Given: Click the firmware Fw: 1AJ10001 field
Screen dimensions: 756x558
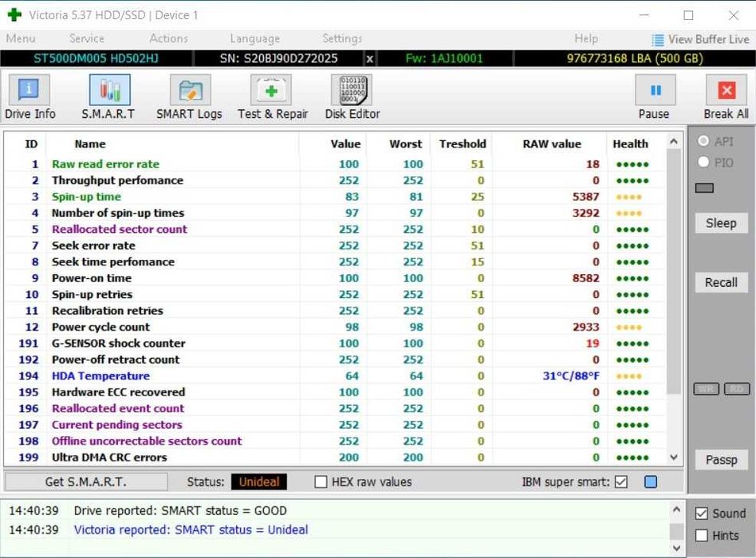Looking at the screenshot, I should point(443,59).
